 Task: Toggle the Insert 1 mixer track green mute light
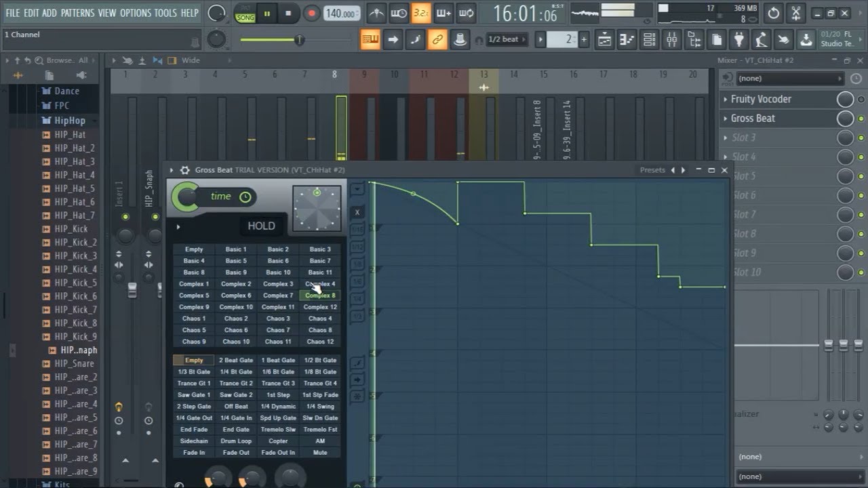click(125, 217)
